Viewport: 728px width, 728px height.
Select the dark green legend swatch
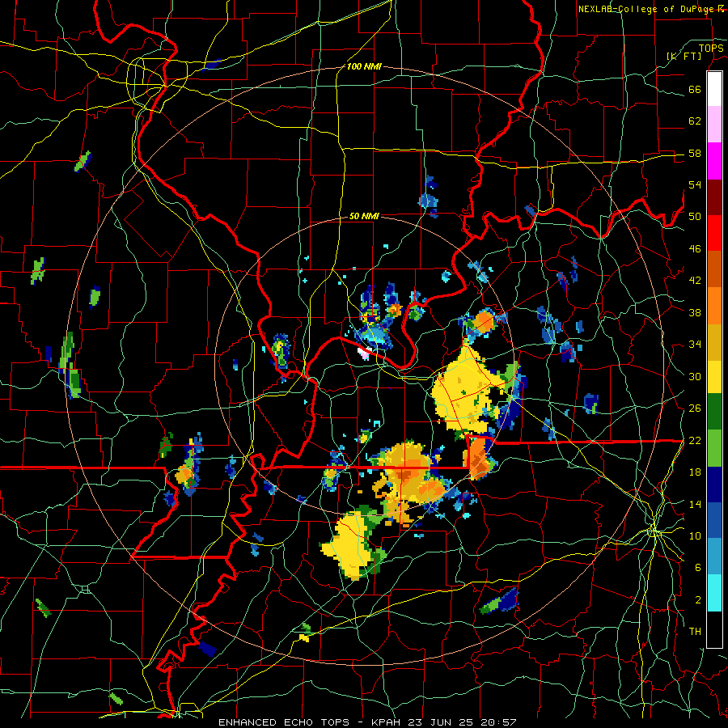(x=714, y=412)
